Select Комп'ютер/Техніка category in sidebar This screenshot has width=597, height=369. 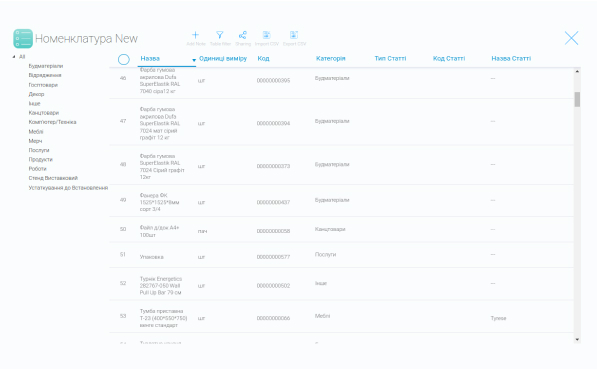tap(53, 122)
